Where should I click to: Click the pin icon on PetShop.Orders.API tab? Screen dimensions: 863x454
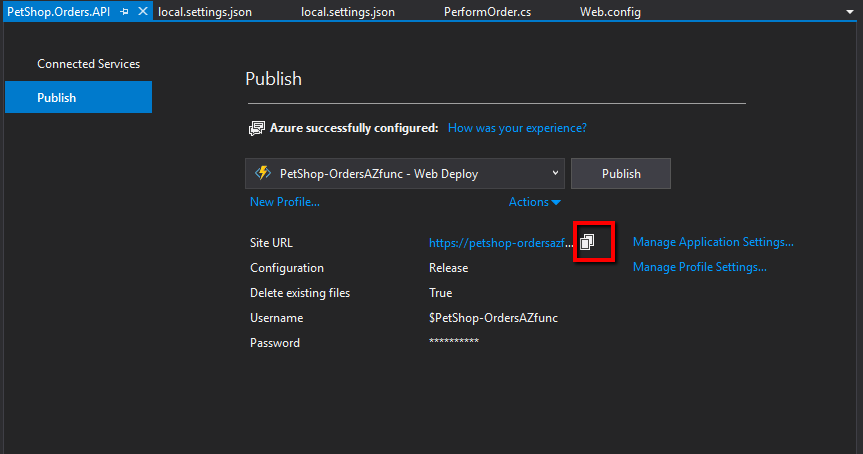(x=124, y=12)
